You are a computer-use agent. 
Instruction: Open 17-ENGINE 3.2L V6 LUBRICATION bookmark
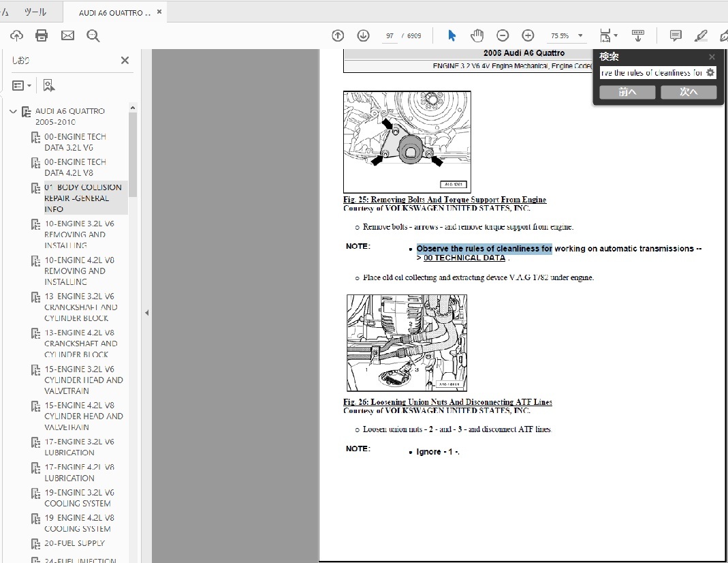tap(79, 447)
